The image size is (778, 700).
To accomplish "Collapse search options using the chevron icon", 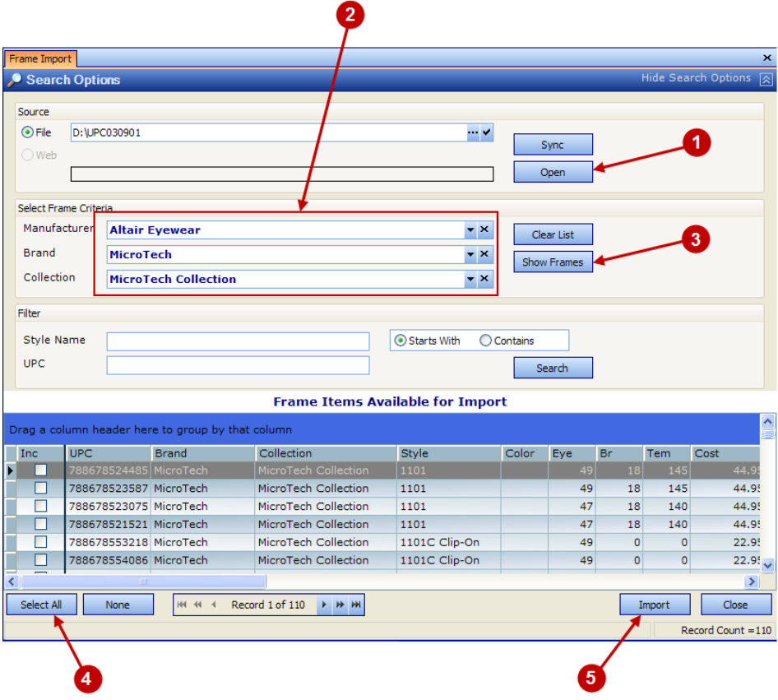I will click(x=766, y=78).
